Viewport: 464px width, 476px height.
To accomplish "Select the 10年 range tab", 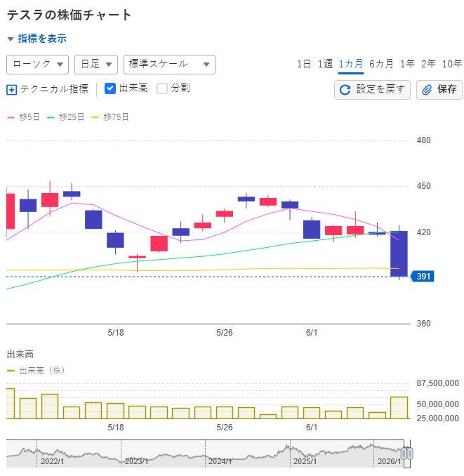I will tap(452, 64).
